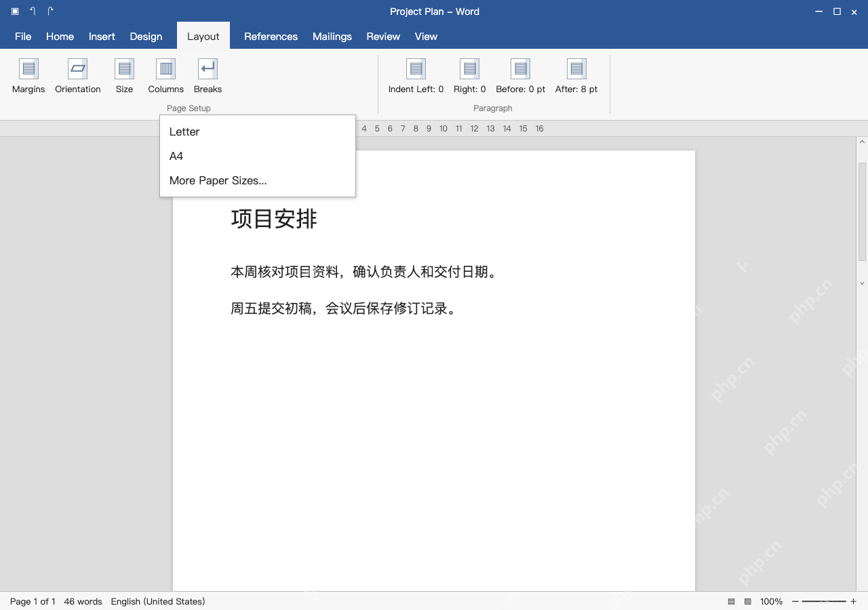Open the Breaks options
This screenshot has width=868, height=610.
[208, 76]
